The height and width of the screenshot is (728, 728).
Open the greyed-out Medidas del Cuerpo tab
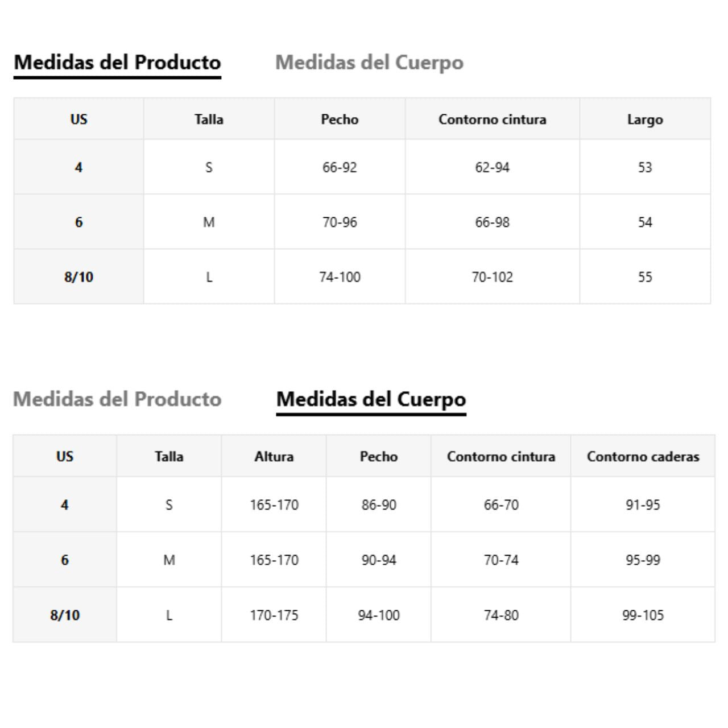[369, 62]
